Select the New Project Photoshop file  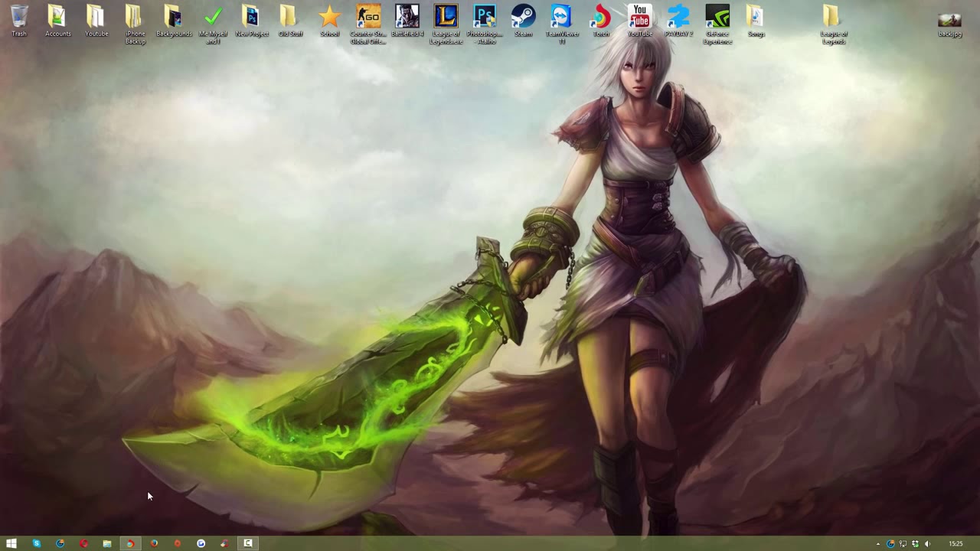click(x=252, y=21)
